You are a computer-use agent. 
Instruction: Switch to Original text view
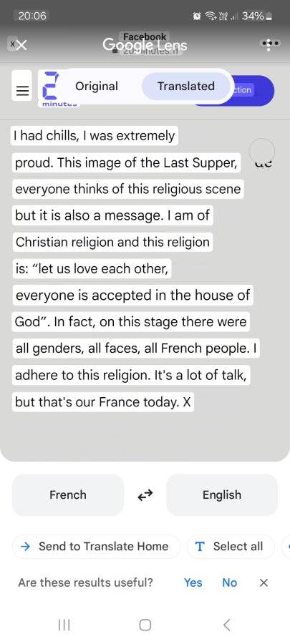coord(97,87)
